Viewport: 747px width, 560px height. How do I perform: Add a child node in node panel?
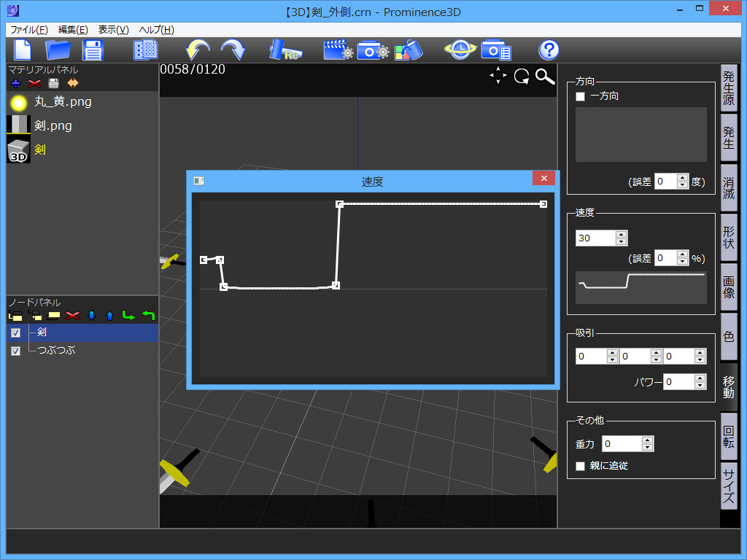click(34, 315)
